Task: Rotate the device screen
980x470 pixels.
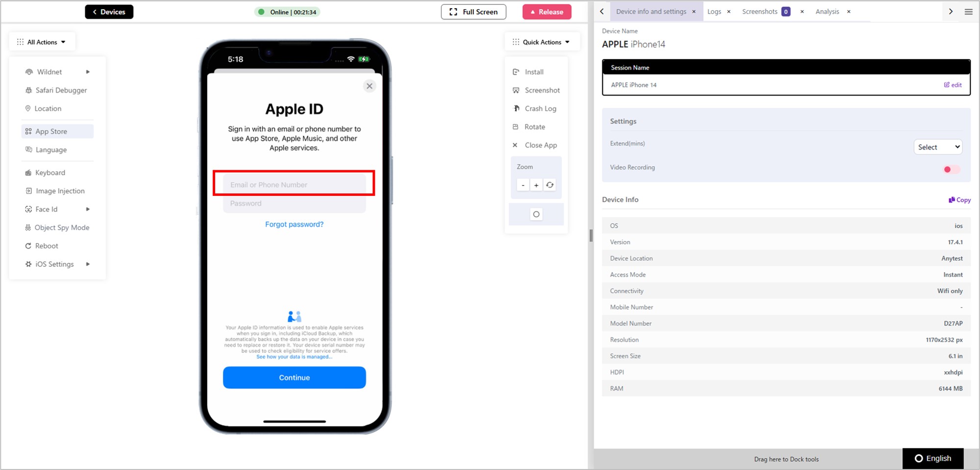Action: pos(529,127)
